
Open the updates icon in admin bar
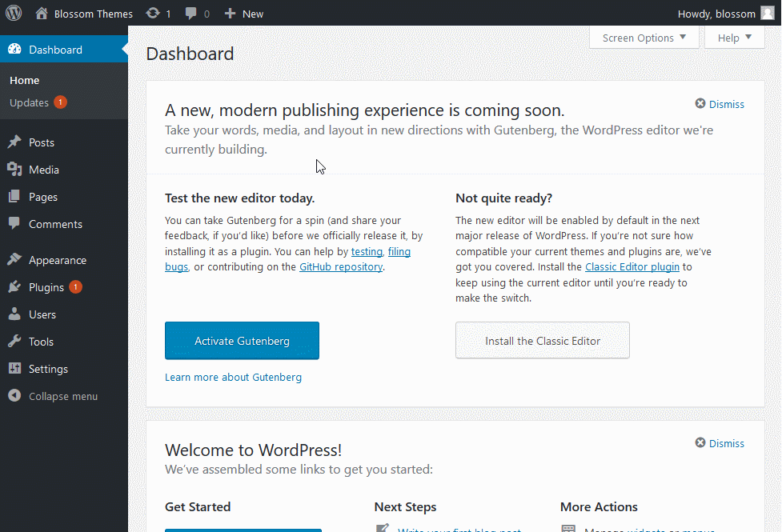pyautogui.click(x=153, y=14)
